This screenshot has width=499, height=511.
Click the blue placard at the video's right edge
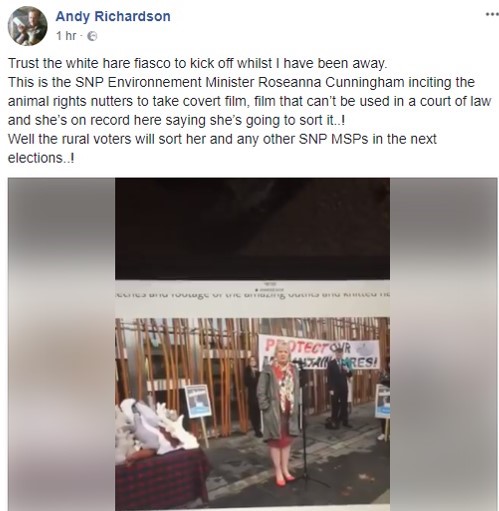tap(382, 401)
